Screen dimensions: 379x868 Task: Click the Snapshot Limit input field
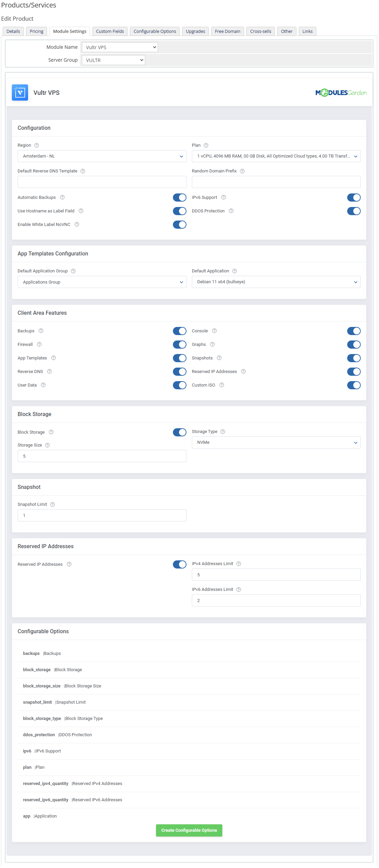point(102,515)
